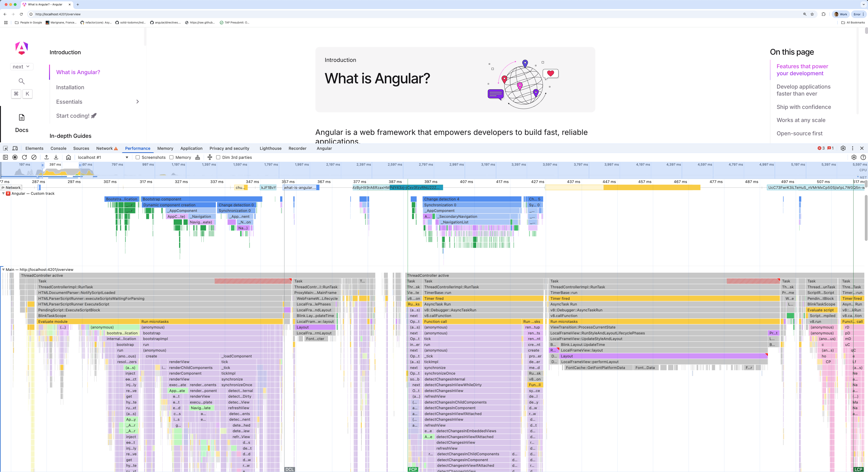Open the Installation docs page

pos(70,87)
